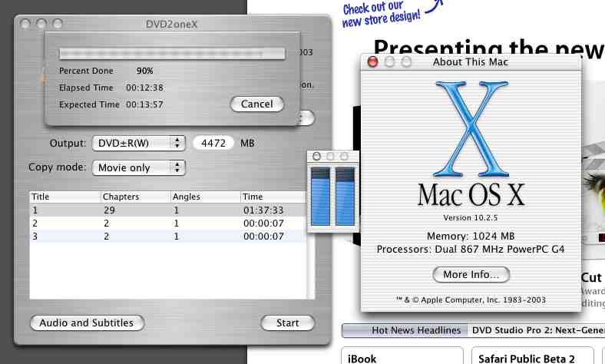Select title row 2 in the table
Image resolution: width=605 pixels, height=364 pixels.
[168, 223]
